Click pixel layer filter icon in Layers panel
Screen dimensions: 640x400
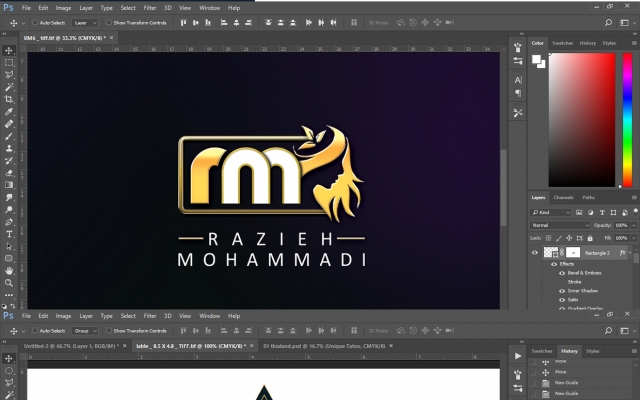579,212
